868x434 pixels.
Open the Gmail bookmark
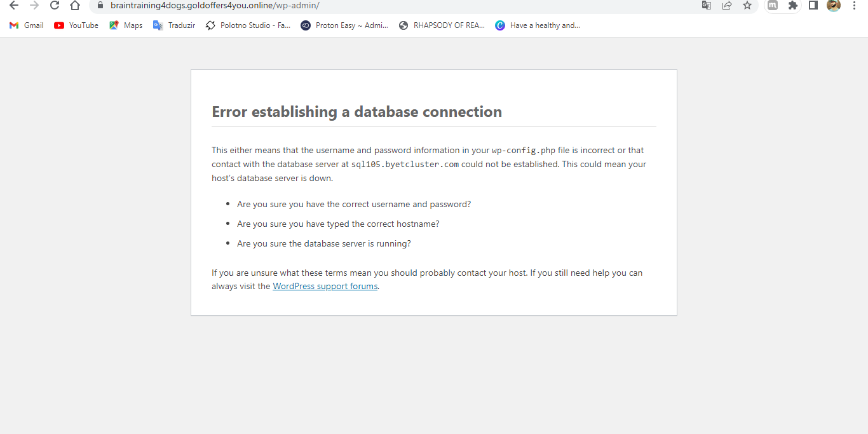(27, 25)
